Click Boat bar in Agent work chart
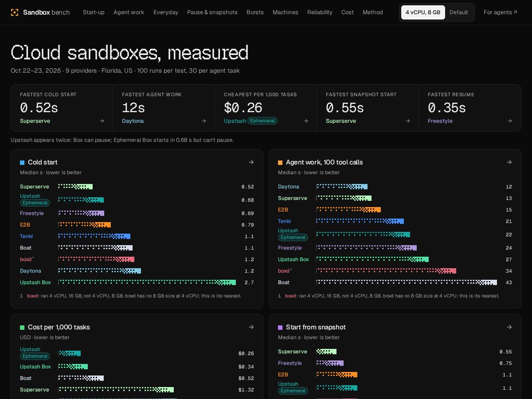 pos(407,282)
